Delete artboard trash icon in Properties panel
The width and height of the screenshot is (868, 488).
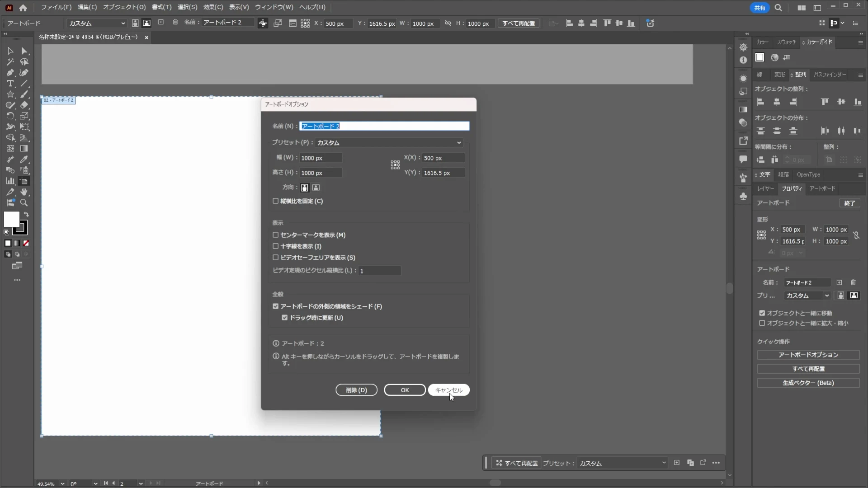tap(853, 282)
